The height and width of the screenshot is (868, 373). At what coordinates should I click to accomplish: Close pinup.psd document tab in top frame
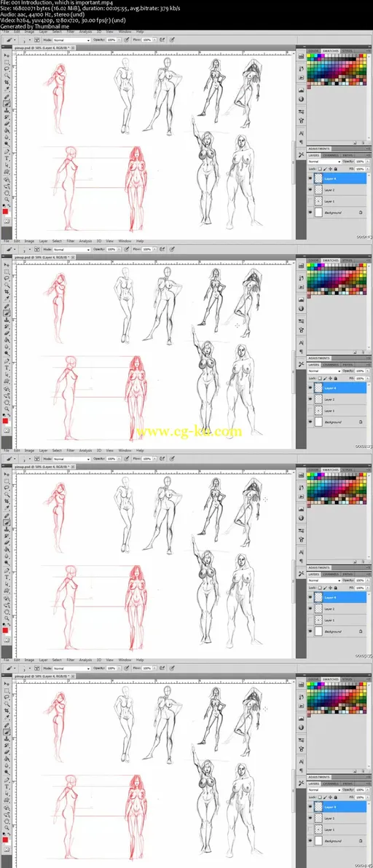[74, 48]
